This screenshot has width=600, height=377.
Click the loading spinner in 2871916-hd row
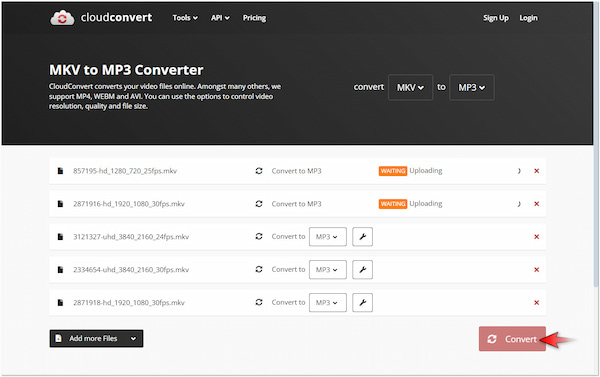[x=519, y=204]
